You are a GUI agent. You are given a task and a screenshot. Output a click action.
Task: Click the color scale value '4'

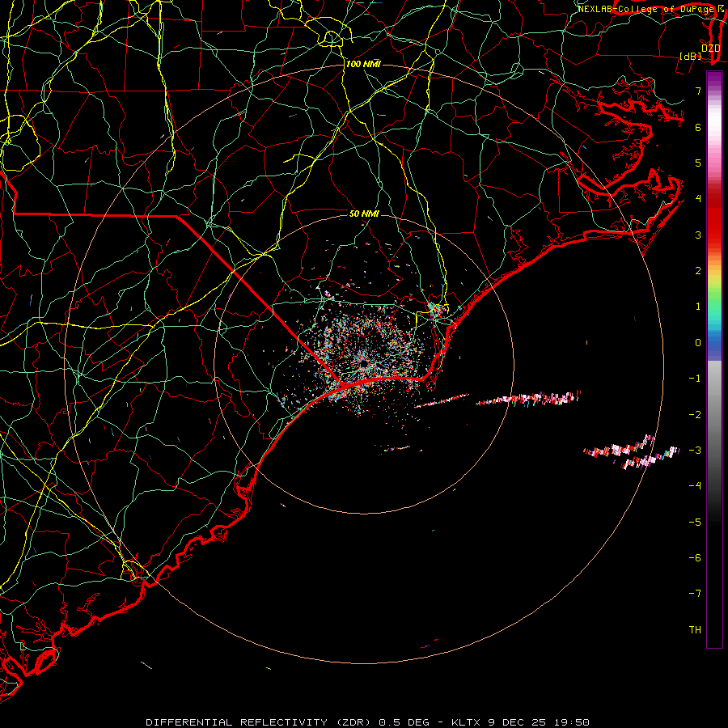coord(698,199)
